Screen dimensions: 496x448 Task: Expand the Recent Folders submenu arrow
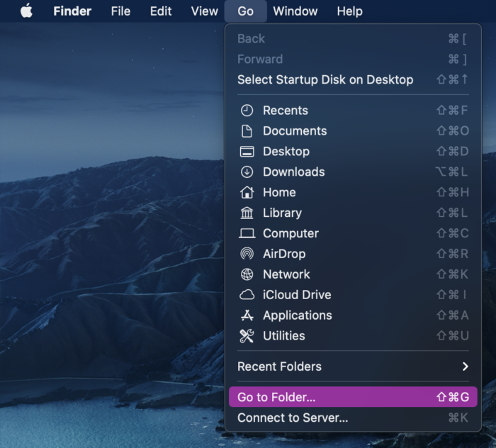coord(465,366)
